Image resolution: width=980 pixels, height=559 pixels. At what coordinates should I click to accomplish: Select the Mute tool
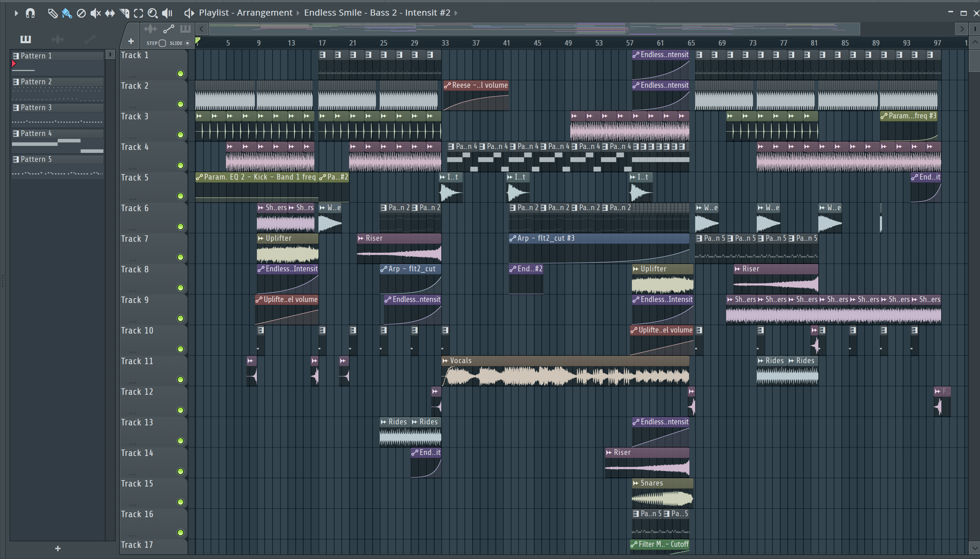(x=95, y=13)
